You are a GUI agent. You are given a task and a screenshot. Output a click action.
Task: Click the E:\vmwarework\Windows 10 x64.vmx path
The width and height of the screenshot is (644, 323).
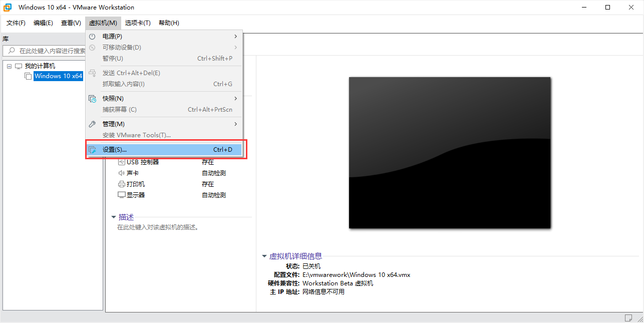357,275
